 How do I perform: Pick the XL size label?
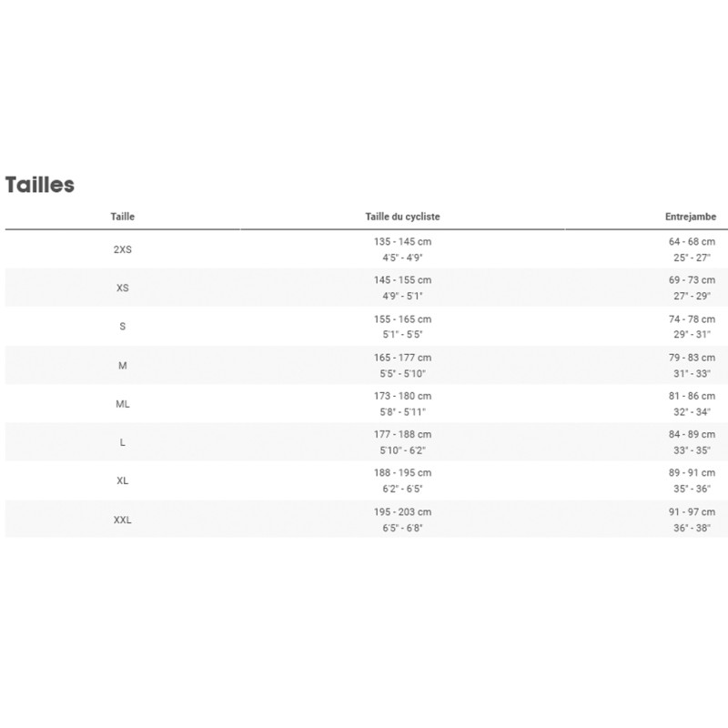click(123, 480)
